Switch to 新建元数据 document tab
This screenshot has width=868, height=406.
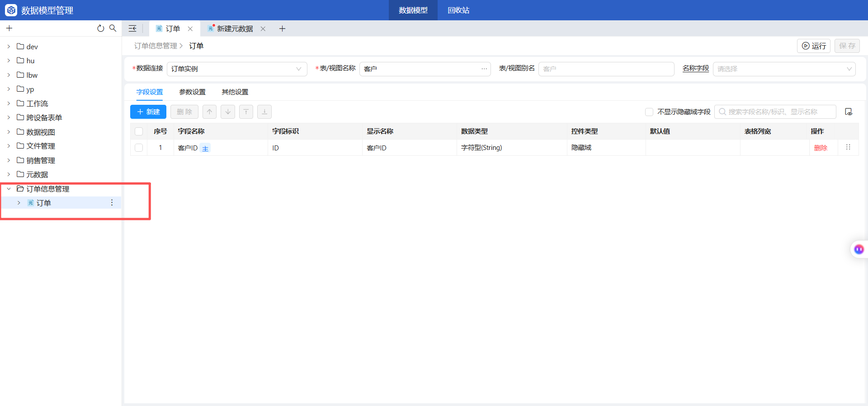click(x=235, y=29)
